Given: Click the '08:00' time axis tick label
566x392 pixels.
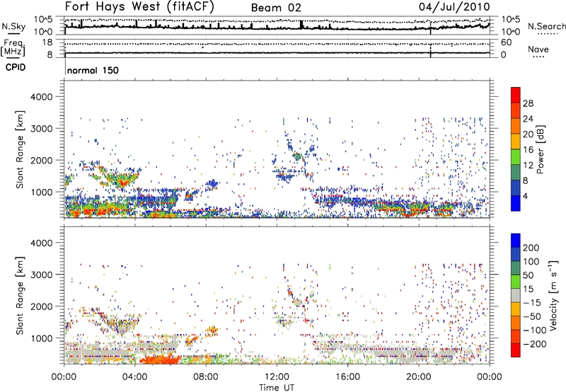Looking at the screenshot, I should pyautogui.click(x=205, y=377).
